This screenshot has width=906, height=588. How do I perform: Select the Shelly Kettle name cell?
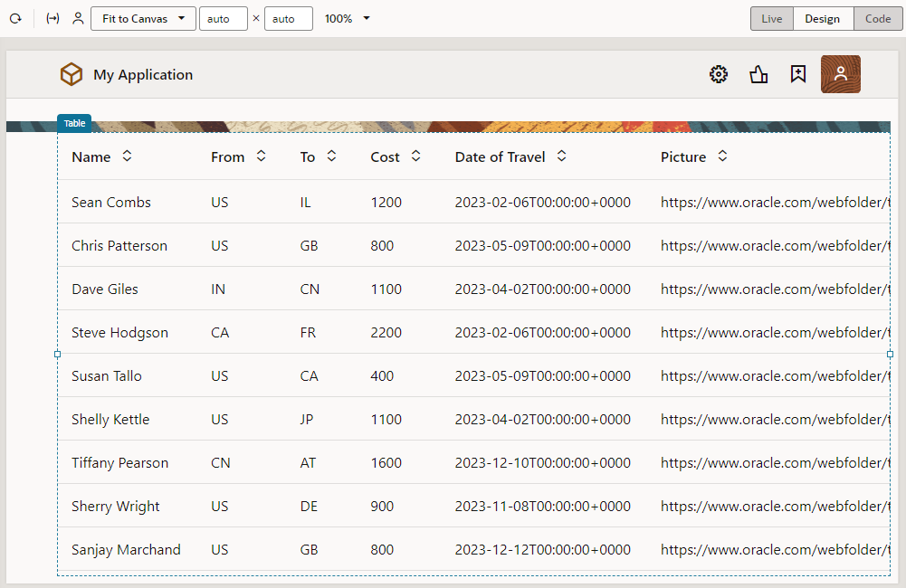110,420
